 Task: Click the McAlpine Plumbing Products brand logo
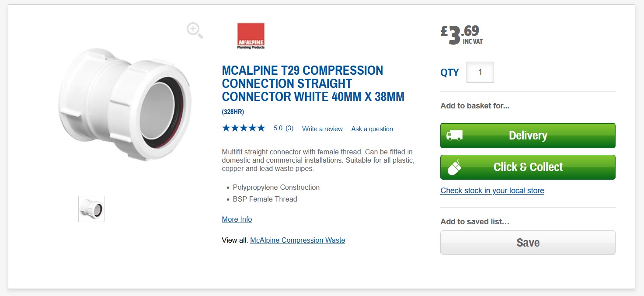pos(251,36)
